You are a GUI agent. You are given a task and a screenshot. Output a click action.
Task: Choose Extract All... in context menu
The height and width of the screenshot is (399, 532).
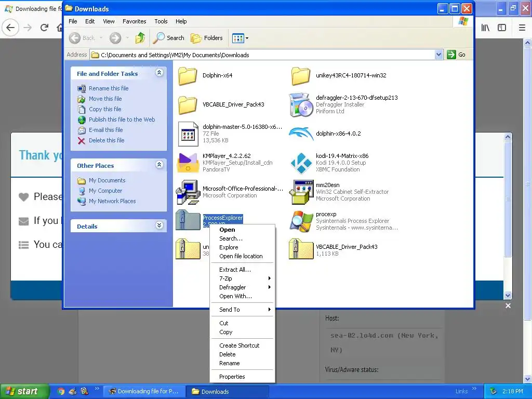[x=242, y=270]
